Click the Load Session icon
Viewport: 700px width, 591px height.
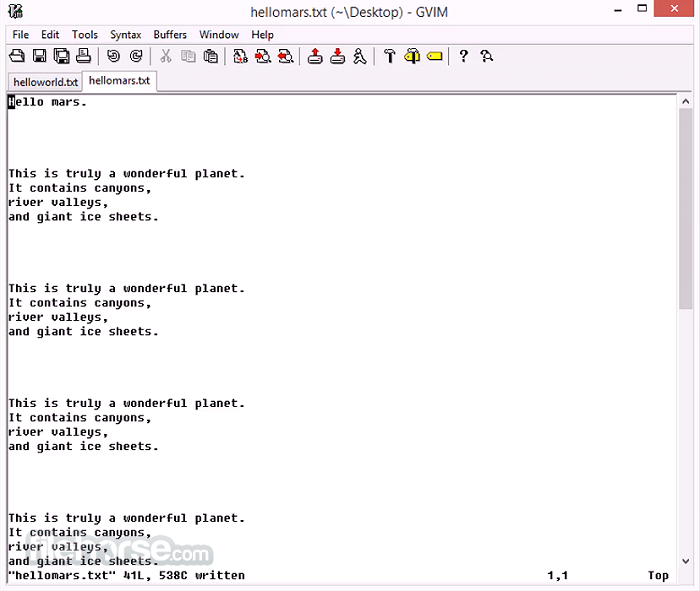point(315,57)
